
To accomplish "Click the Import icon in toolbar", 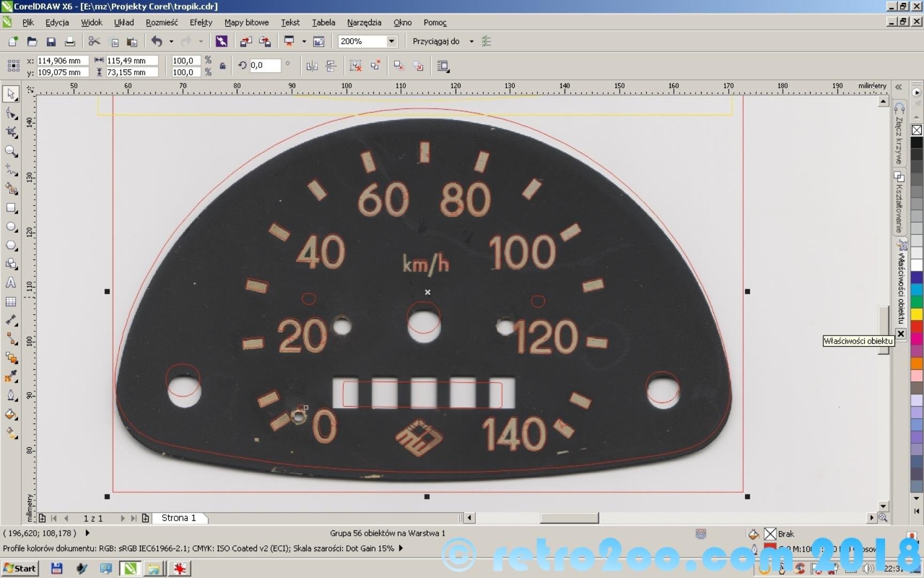I will [x=246, y=41].
